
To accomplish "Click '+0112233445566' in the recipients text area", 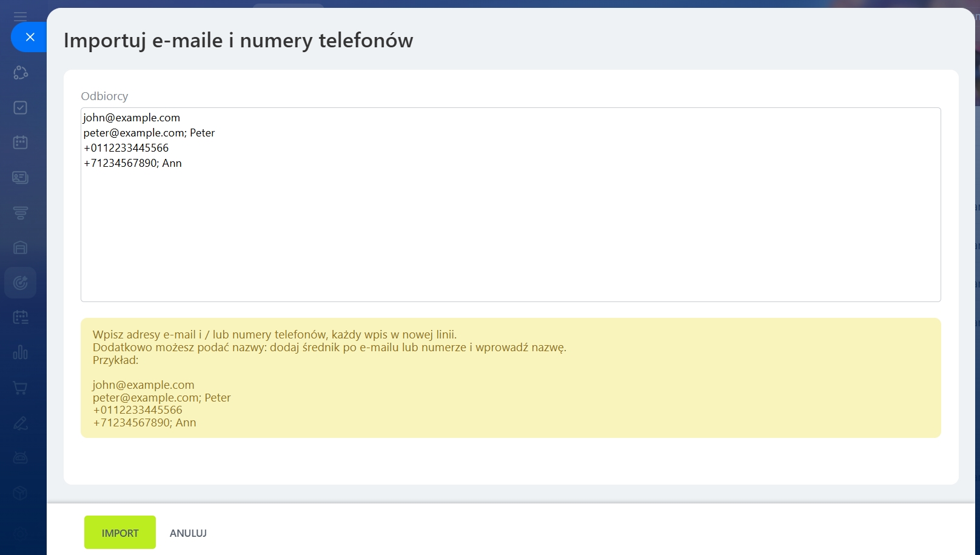I will pyautogui.click(x=126, y=148).
